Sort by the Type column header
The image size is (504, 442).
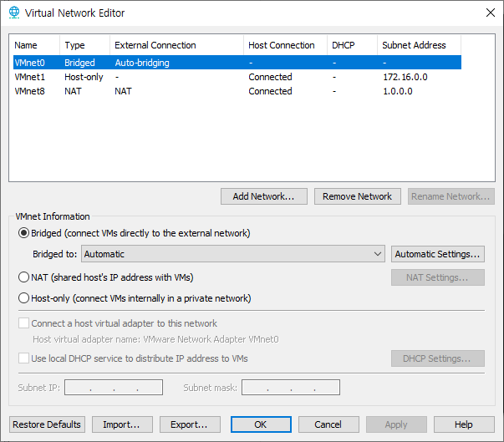[85, 45]
